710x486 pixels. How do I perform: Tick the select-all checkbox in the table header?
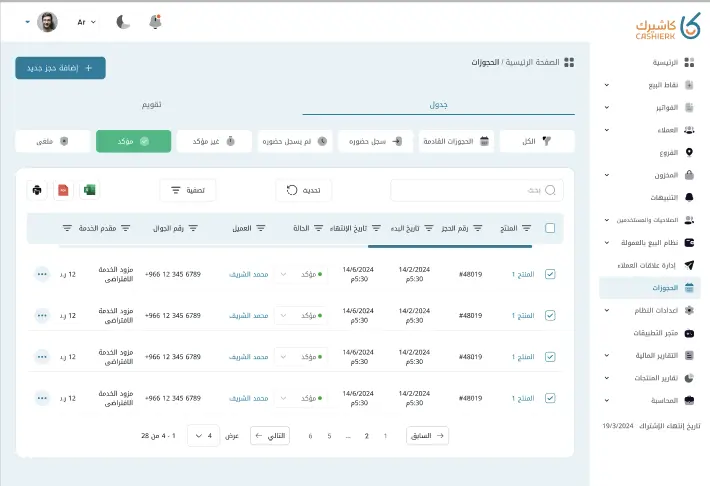click(x=550, y=228)
